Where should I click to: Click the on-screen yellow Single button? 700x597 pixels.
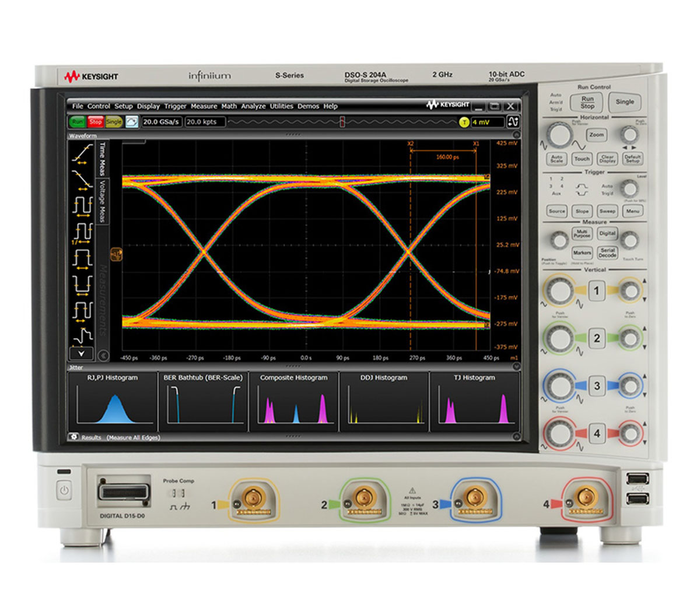[114, 122]
